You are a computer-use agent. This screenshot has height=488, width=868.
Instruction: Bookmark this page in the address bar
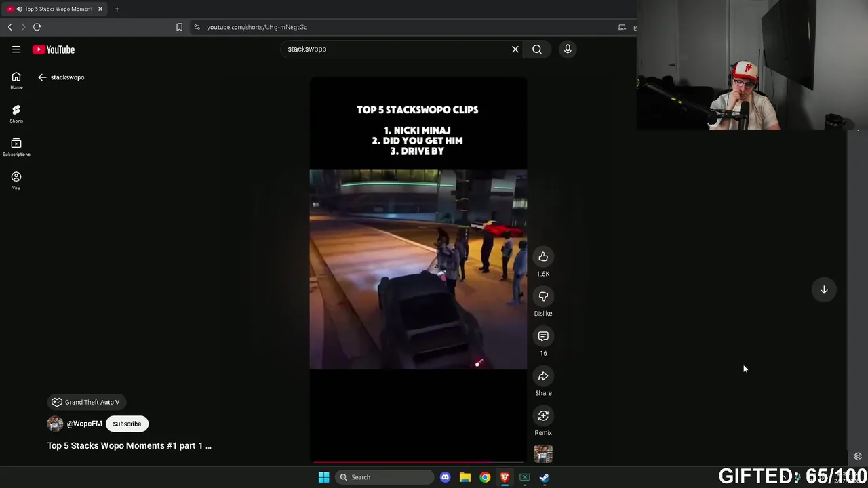pyautogui.click(x=179, y=27)
